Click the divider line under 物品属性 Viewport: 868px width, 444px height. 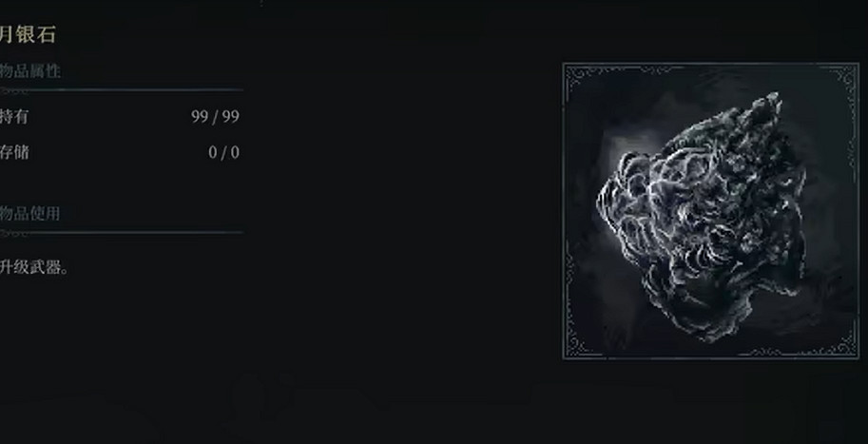point(122,89)
